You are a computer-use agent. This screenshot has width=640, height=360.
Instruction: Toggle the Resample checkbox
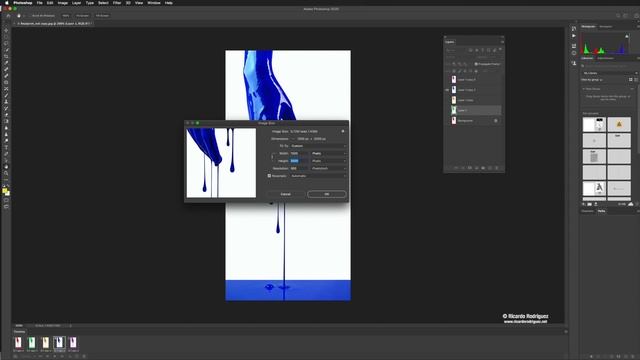coord(269,176)
